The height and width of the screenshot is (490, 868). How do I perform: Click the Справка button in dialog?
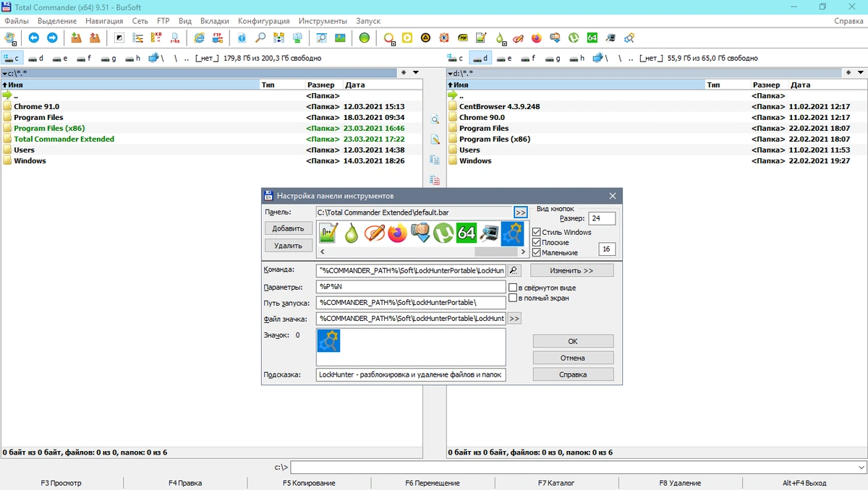point(574,374)
